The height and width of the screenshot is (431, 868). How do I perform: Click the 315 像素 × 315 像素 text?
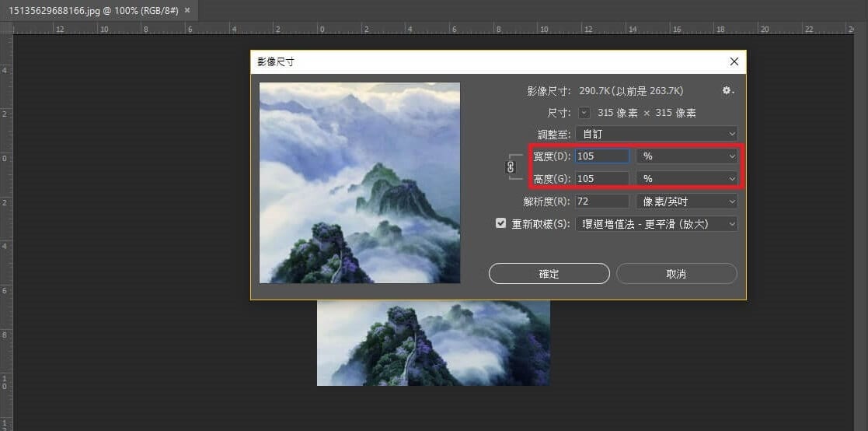[x=647, y=113]
